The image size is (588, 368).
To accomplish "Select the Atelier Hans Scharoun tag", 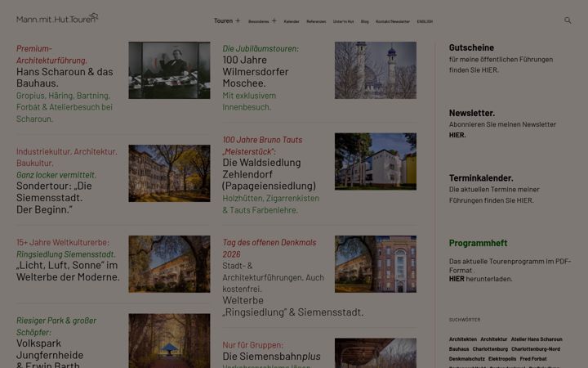I will [x=537, y=339].
